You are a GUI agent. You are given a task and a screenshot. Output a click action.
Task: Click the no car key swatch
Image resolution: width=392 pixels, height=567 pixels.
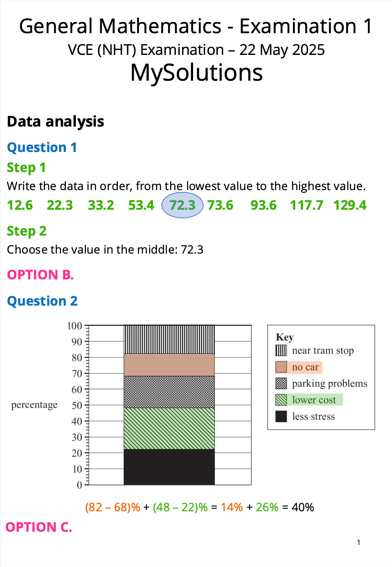(281, 367)
